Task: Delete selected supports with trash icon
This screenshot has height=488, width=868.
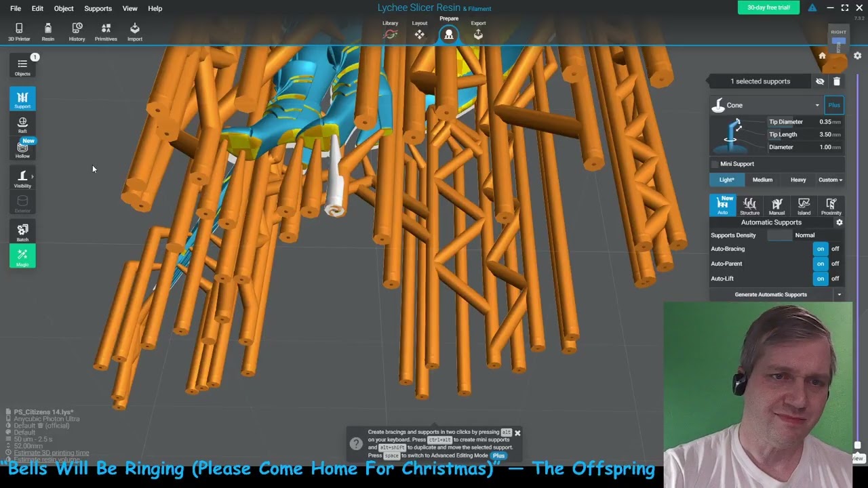Action: click(836, 81)
